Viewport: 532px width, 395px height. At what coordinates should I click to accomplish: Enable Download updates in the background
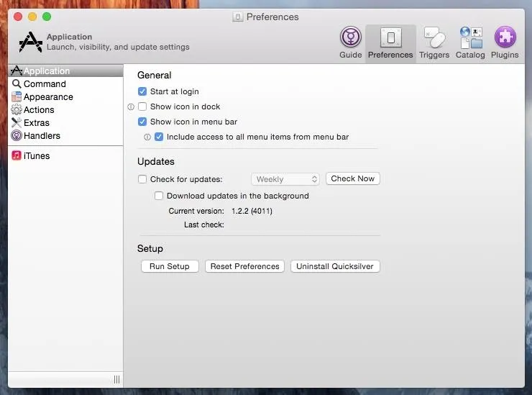tap(159, 196)
